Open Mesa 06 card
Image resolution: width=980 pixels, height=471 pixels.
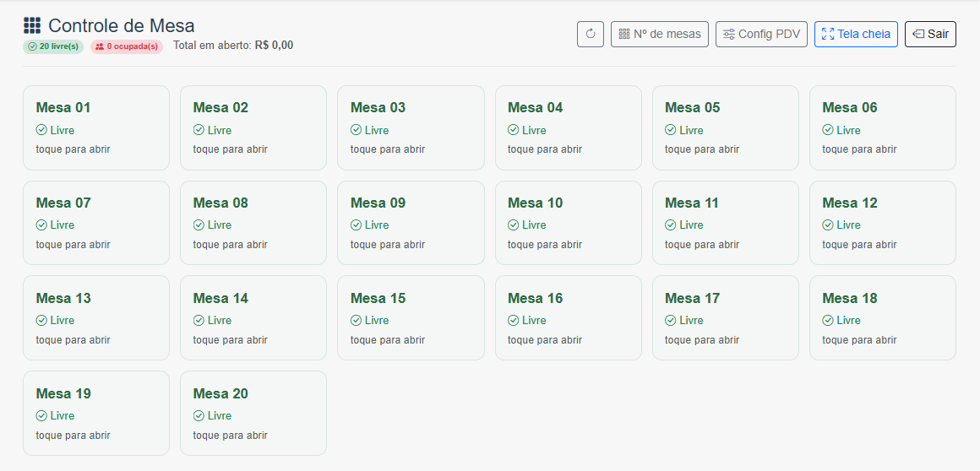pos(883,127)
